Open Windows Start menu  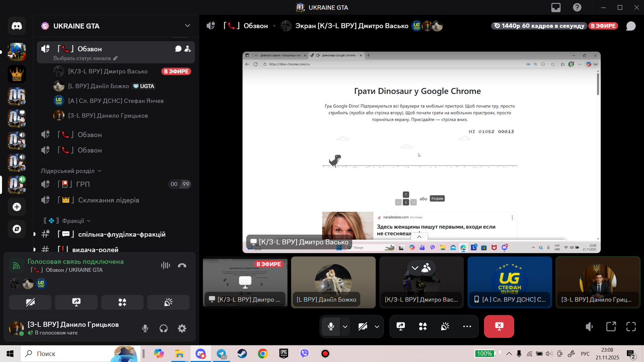(10, 353)
